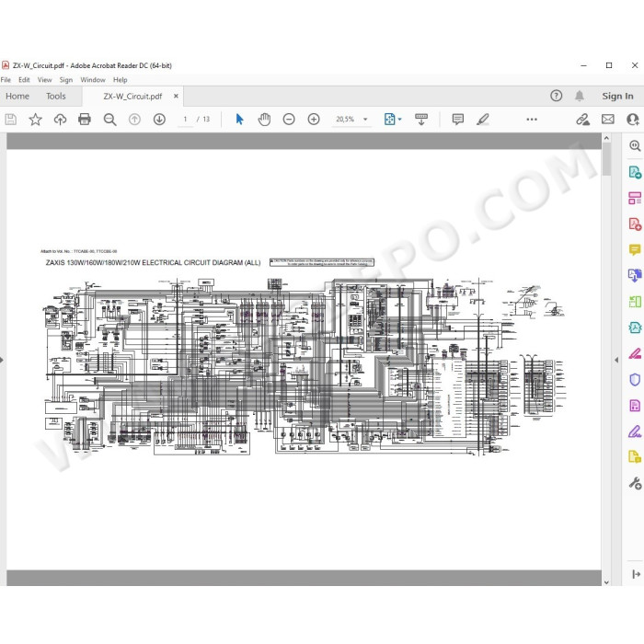
Task: Upload file to cloud icon
Action: [60, 120]
